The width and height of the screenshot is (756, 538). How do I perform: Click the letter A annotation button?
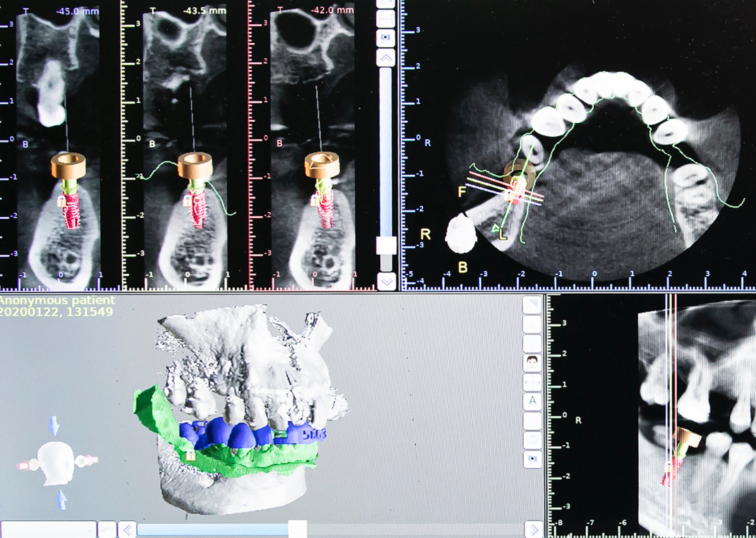pyautogui.click(x=532, y=401)
